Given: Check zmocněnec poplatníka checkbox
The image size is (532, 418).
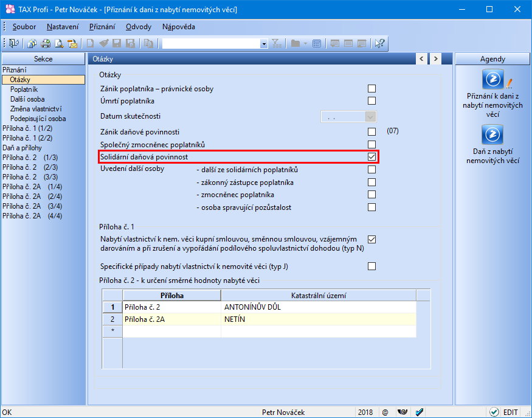Looking at the screenshot, I should [372, 195].
